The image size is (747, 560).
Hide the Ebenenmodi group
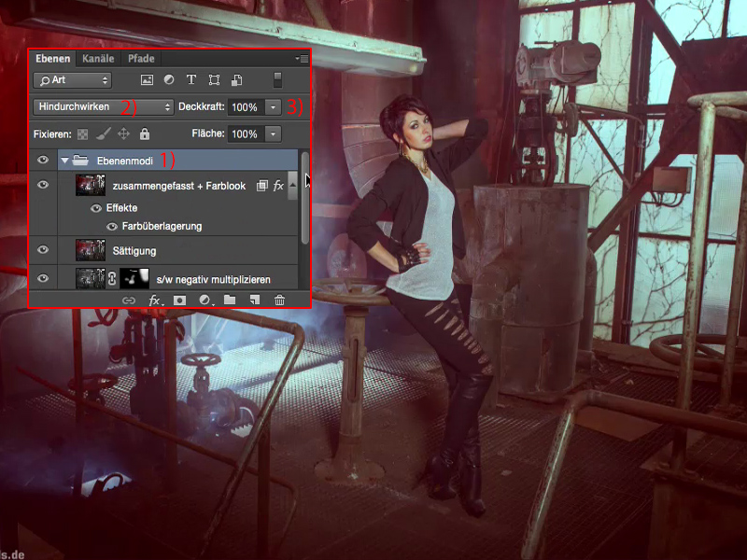point(43,160)
